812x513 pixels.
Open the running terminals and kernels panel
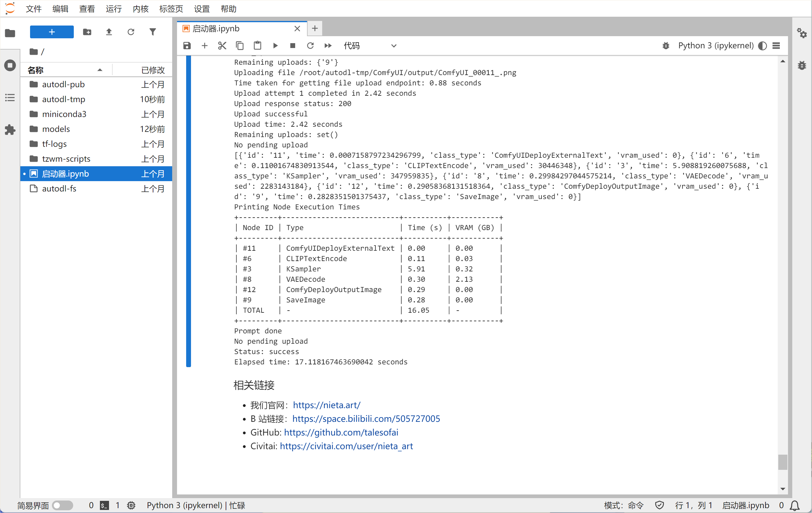tap(10, 65)
